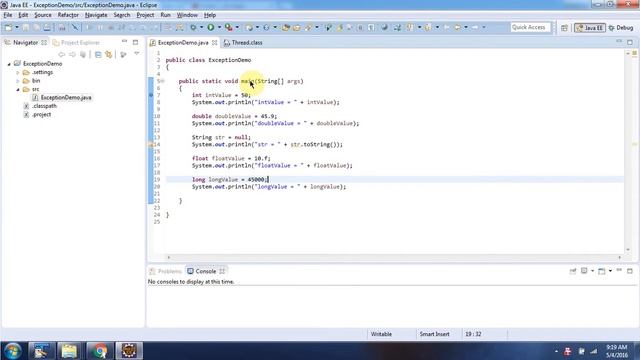Viewport: 640px width, 360px height.
Task: Collapse the src folder
Action: 18,89
